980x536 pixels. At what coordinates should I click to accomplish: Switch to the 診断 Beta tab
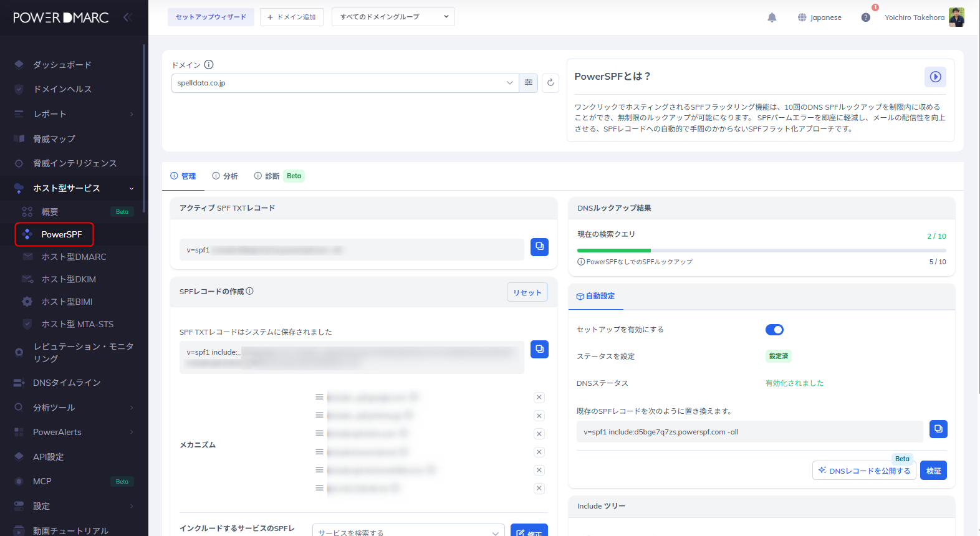click(x=278, y=176)
